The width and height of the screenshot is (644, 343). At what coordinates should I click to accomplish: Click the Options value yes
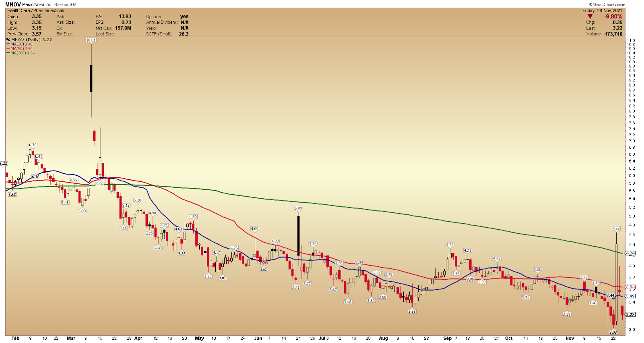pos(184,17)
